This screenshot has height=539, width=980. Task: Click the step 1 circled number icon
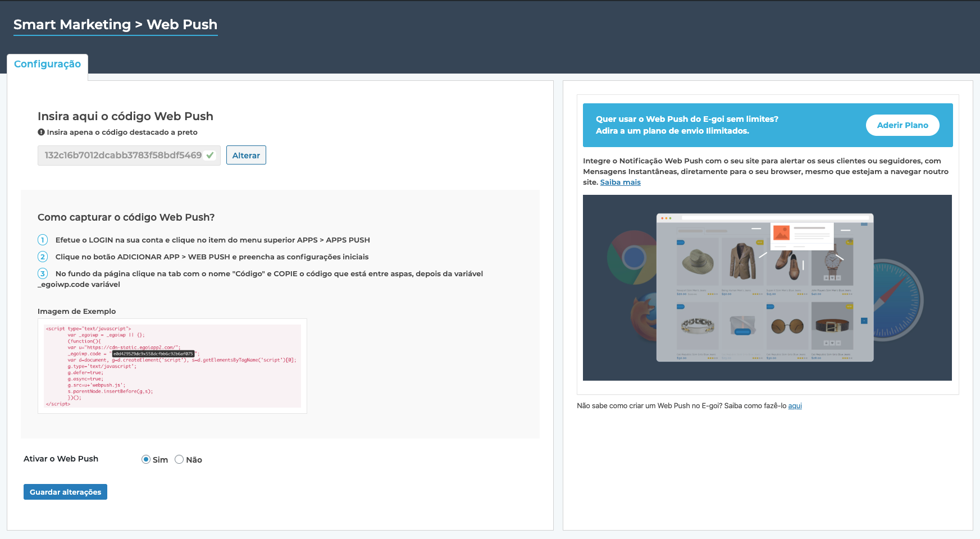click(x=43, y=240)
